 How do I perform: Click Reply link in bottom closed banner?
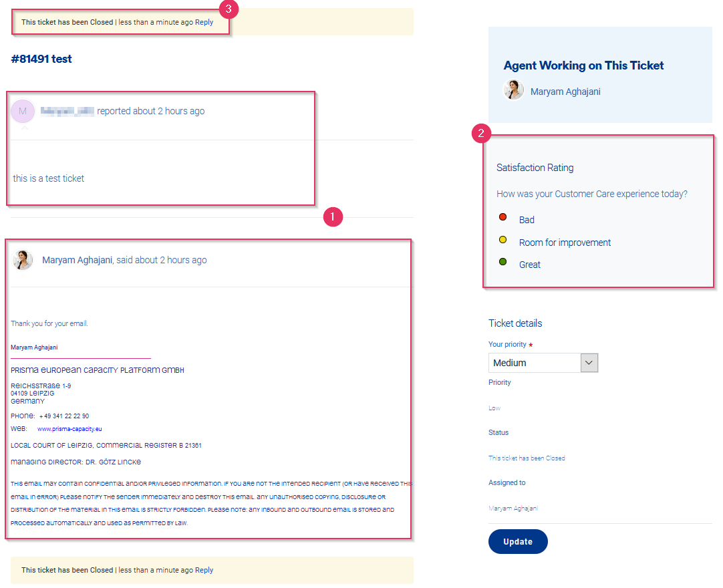[x=204, y=570]
